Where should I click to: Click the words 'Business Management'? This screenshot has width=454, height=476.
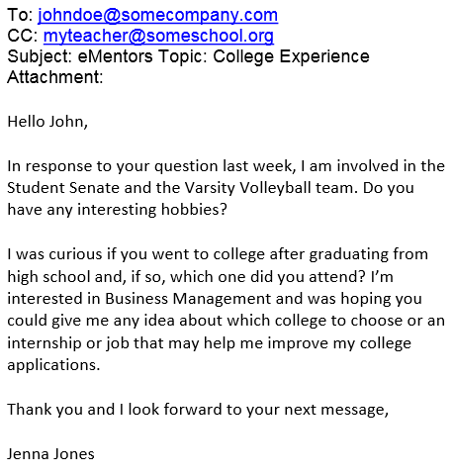188,299
